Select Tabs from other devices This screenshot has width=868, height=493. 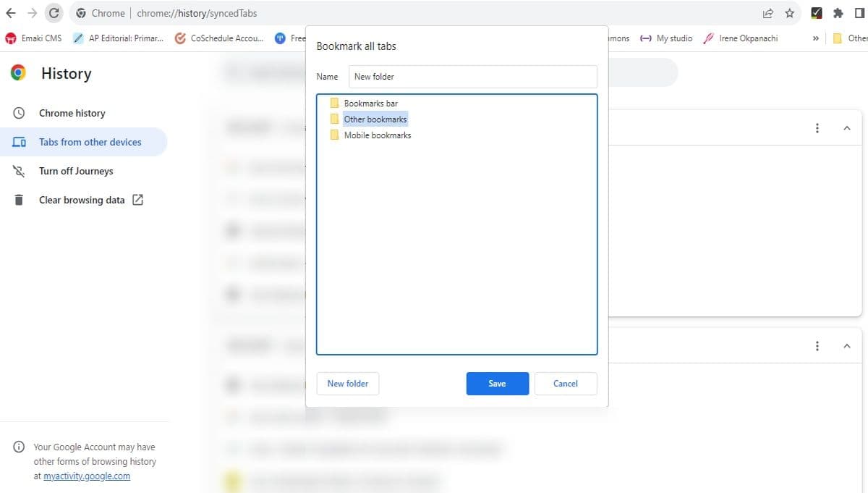[90, 142]
